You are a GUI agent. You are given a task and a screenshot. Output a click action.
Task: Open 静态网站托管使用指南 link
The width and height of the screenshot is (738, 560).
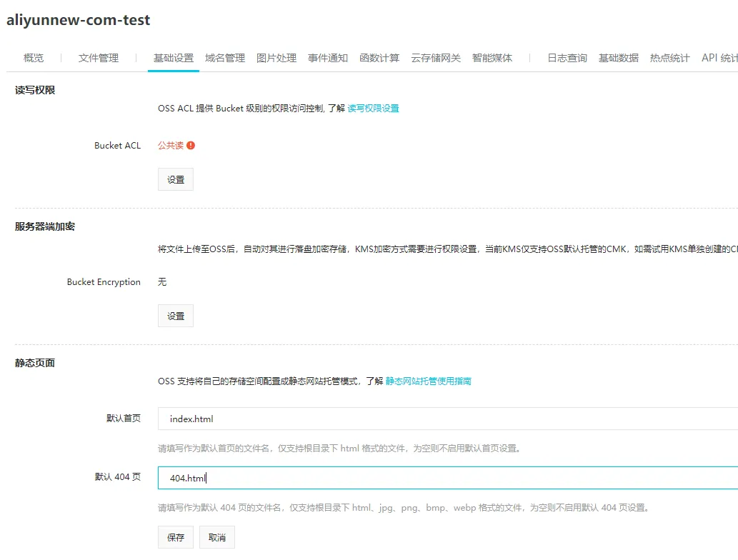428,381
